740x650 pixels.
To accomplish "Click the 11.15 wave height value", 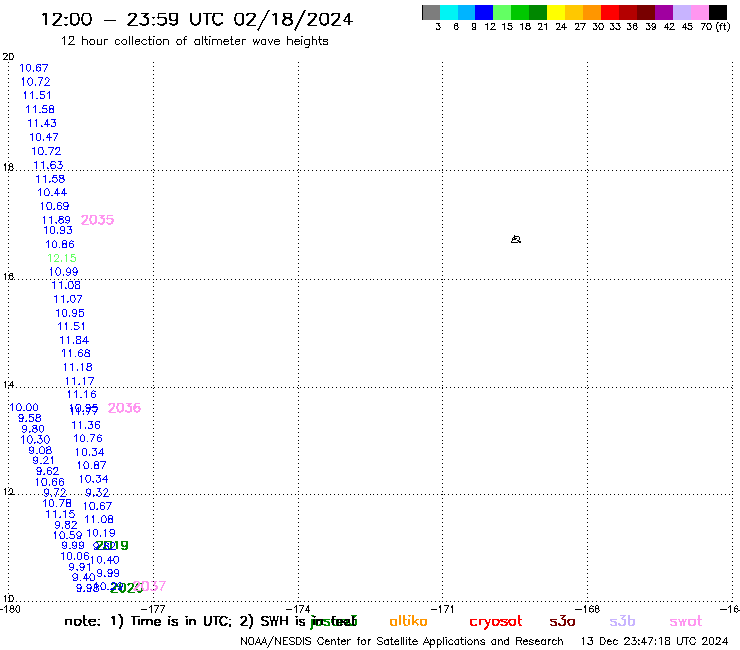I will click(60, 515).
